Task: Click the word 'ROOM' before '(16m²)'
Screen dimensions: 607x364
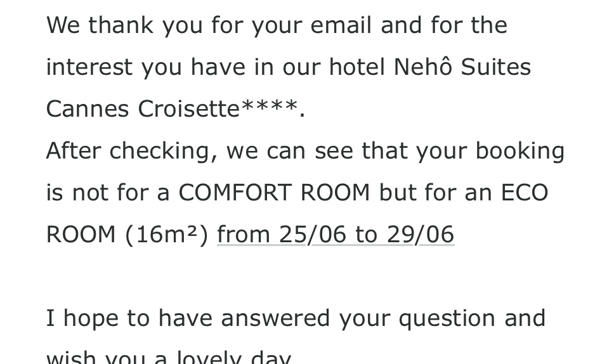Action: coord(81,235)
